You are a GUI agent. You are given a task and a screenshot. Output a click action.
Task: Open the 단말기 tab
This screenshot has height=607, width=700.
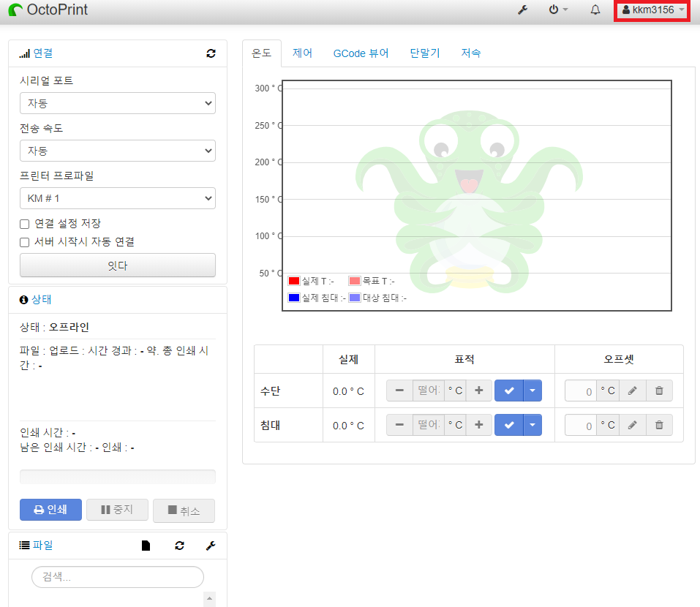pos(424,53)
